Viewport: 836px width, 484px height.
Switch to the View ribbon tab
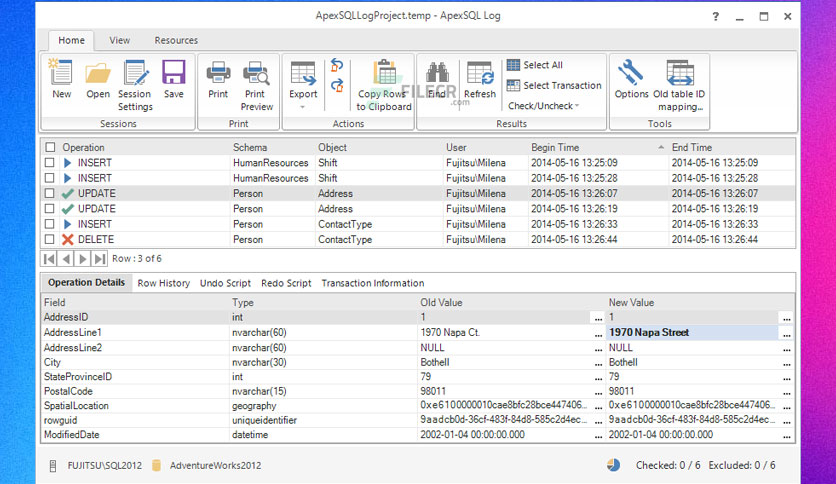(x=119, y=41)
